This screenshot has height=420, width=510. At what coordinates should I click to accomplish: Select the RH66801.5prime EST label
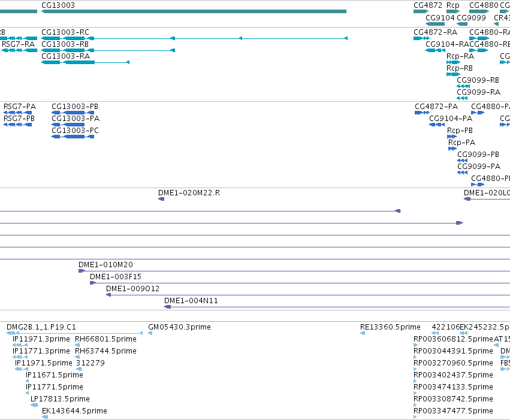tap(105, 339)
